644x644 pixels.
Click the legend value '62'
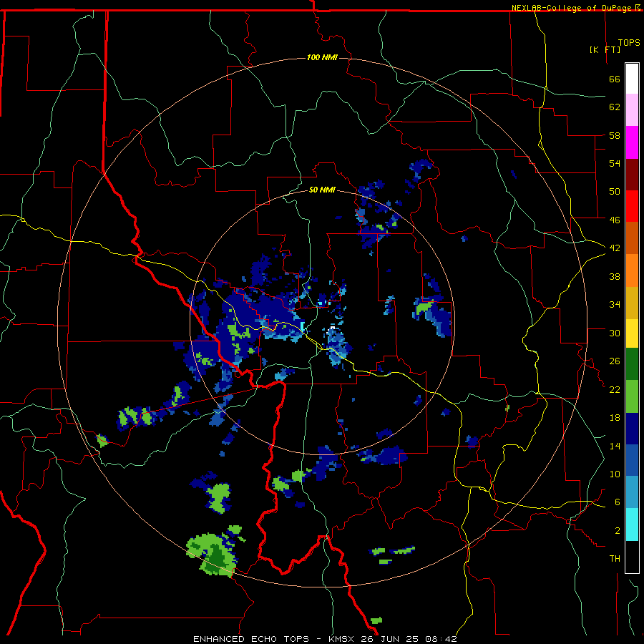coord(615,107)
